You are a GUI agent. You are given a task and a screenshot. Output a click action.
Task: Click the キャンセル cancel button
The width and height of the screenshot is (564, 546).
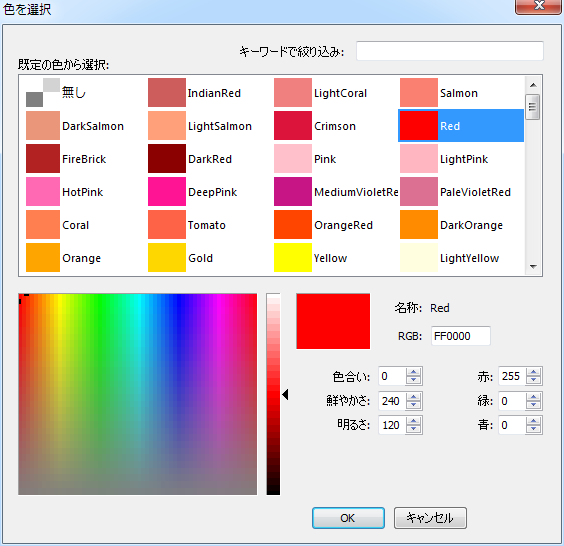430,518
